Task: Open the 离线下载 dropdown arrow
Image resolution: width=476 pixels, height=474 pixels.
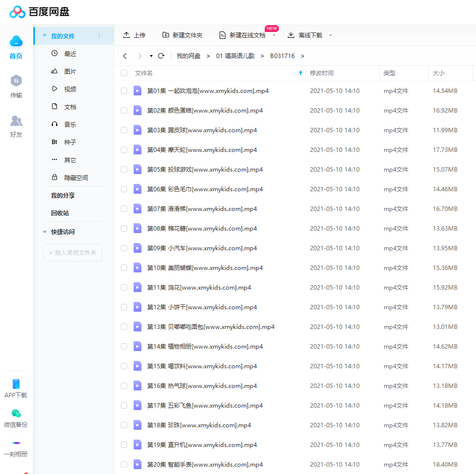Action: pos(331,35)
